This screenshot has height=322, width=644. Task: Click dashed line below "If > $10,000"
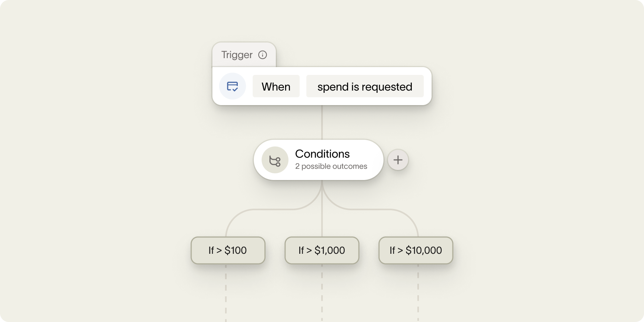point(418,291)
